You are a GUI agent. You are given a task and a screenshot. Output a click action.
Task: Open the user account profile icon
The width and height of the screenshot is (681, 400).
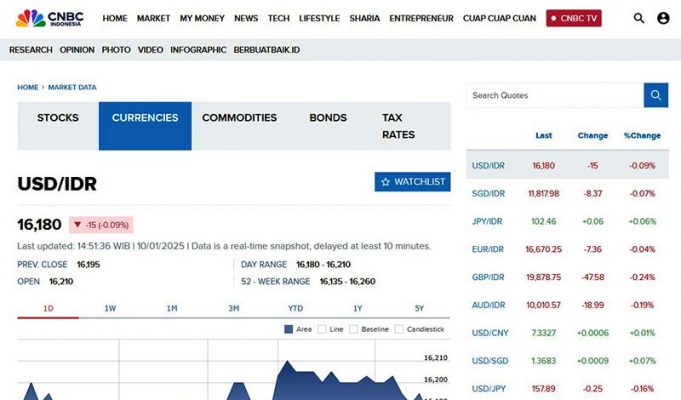pos(663,18)
